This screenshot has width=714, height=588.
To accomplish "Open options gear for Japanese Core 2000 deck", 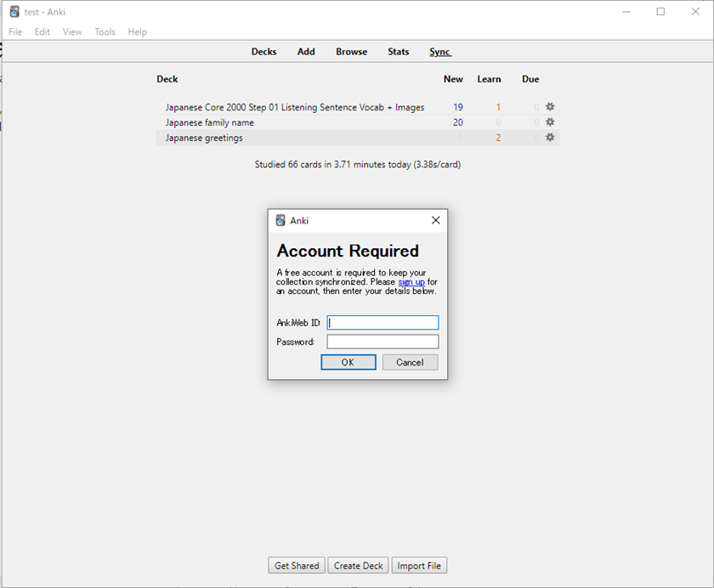I will click(x=550, y=107).
